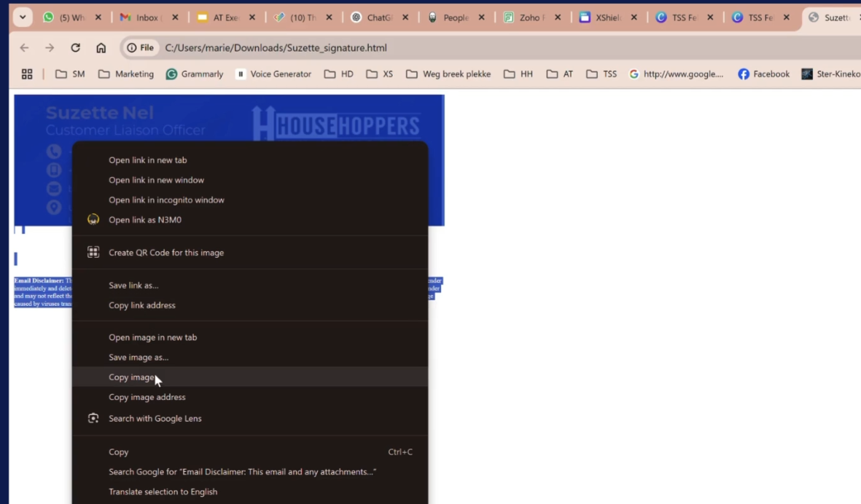Select Open link in incognito window
Image resolution: width=861 pixels, height=504 pixels.
click(166, 200)
